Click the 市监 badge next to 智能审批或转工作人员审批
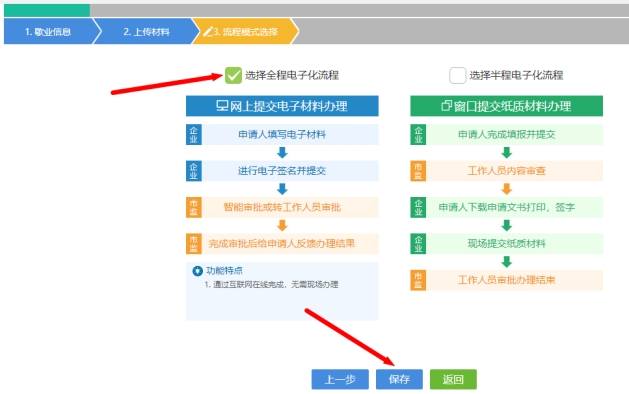 (194, 207)
